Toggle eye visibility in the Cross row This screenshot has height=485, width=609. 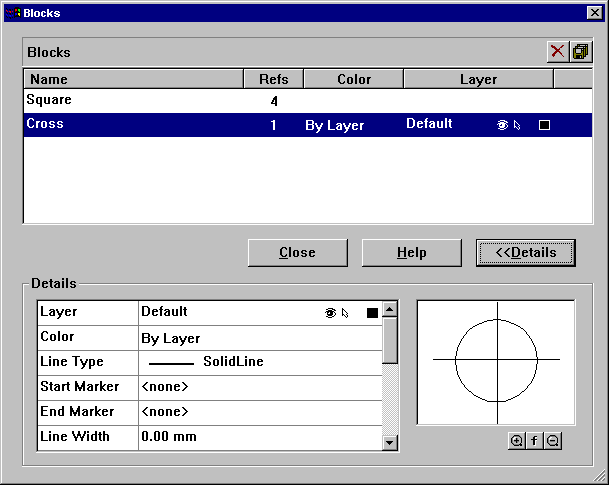[x=502, y=125]
